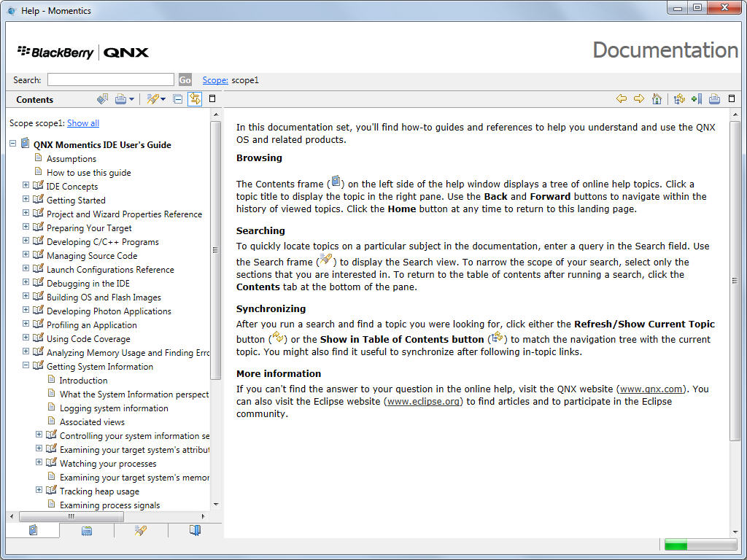Bookmark the current document
The width and height of the screenshot is (747, 560).
(x=696, y=99)
